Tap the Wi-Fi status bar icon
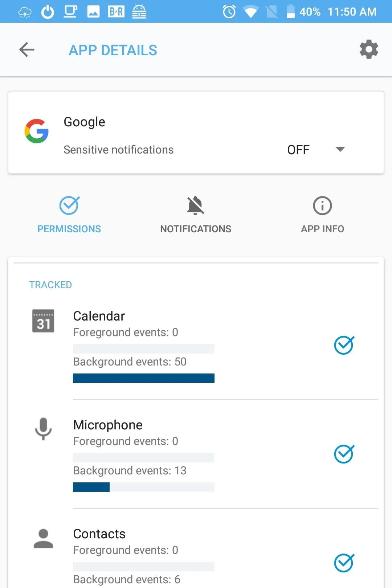 250,12
